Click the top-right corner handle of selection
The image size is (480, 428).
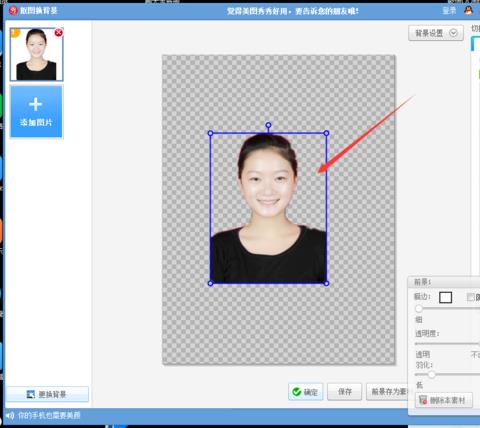[326, 133]
